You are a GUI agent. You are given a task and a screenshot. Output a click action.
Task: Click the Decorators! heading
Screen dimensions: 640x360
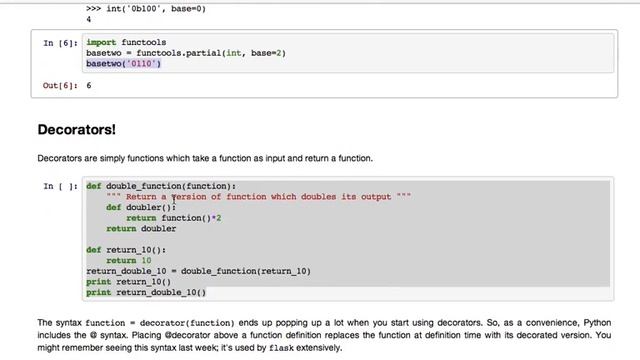77,129
